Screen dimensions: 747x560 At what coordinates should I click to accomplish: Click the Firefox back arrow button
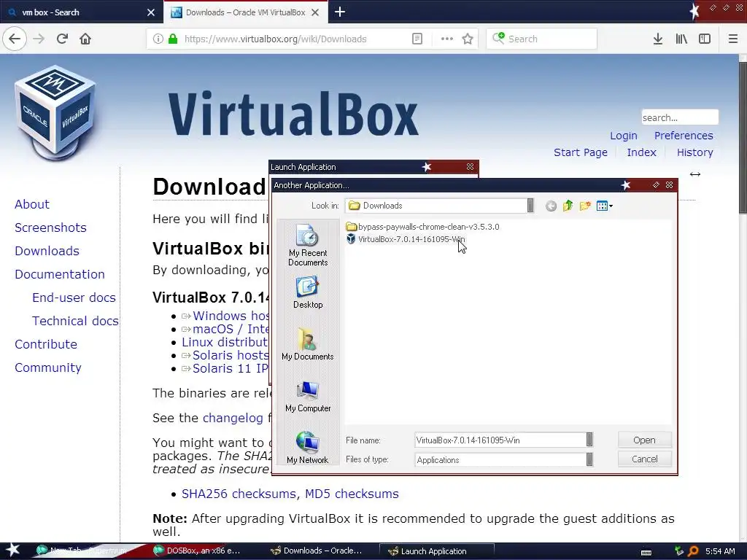click(x=15, y=39)
